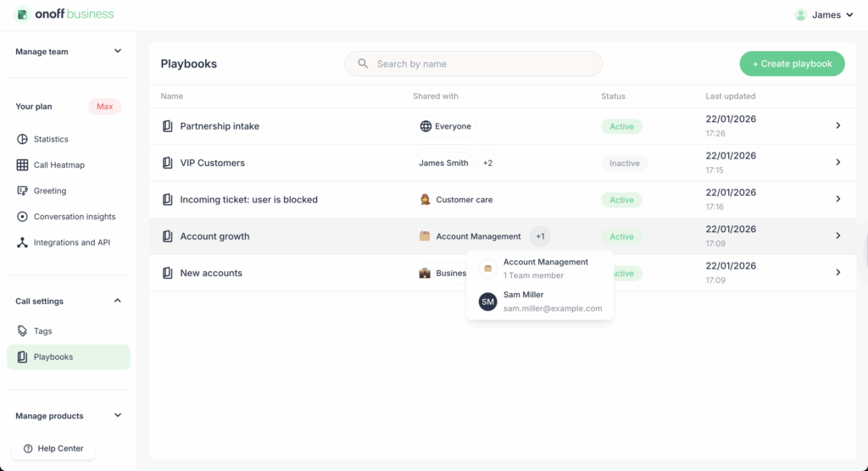The height and width of the screenshot is (471, 868).
Task: Click the Max plan badge
Action: coord(104,107)
